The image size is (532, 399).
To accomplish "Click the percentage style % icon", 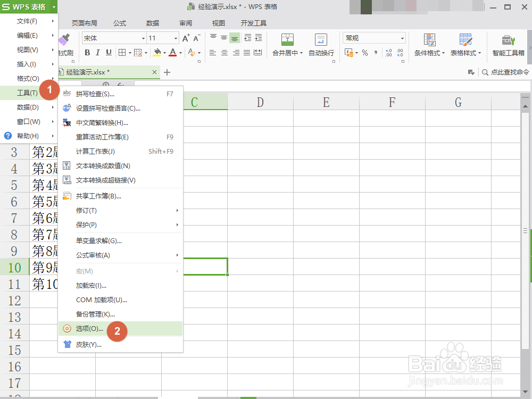I will pos(364,52).
